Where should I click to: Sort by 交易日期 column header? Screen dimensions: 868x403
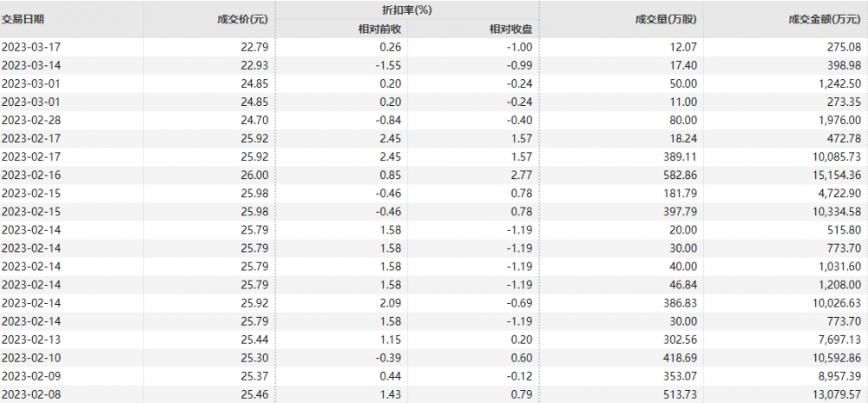click(x=23, y=19)
